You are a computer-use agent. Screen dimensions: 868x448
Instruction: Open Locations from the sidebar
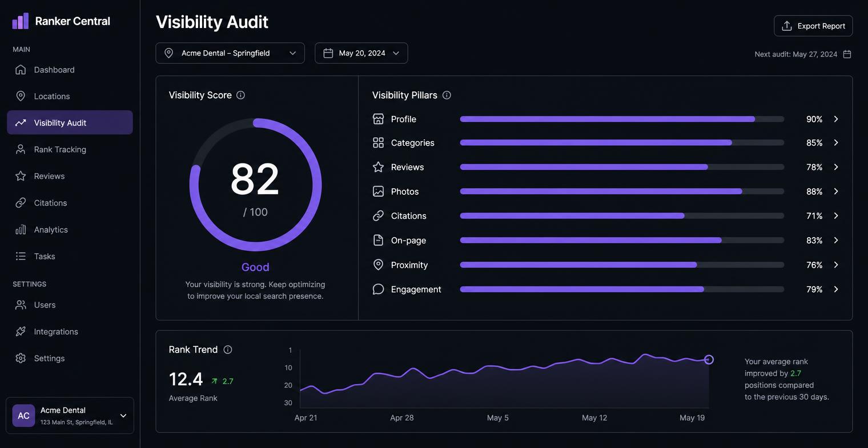pyautogui.click(x=70, y=96)
